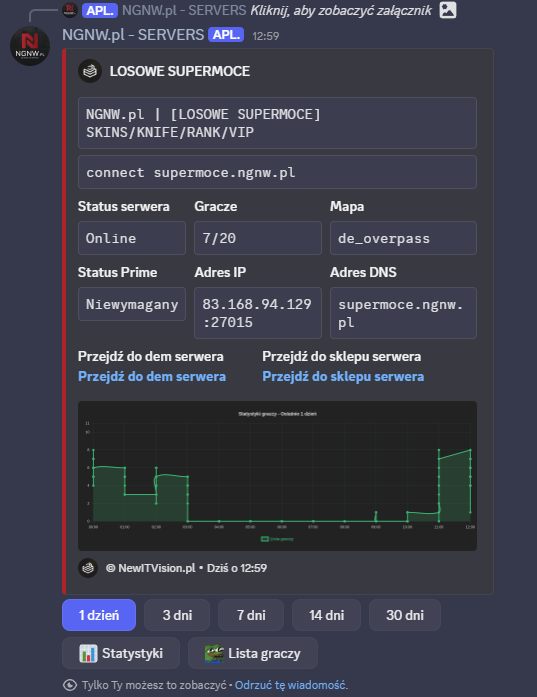Click the 'Status Prime' field label
This screenshot has height=697, width=537.
click(x=117, y=272)
